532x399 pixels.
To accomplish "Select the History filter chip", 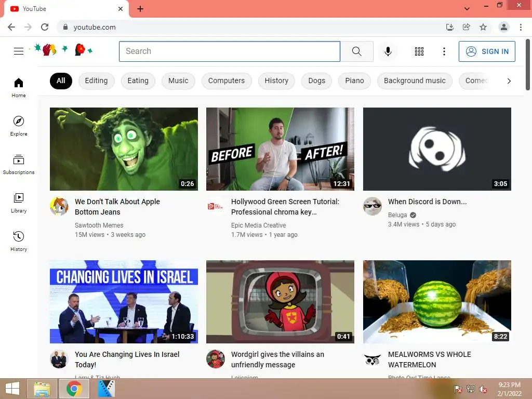I will [276, 81].
